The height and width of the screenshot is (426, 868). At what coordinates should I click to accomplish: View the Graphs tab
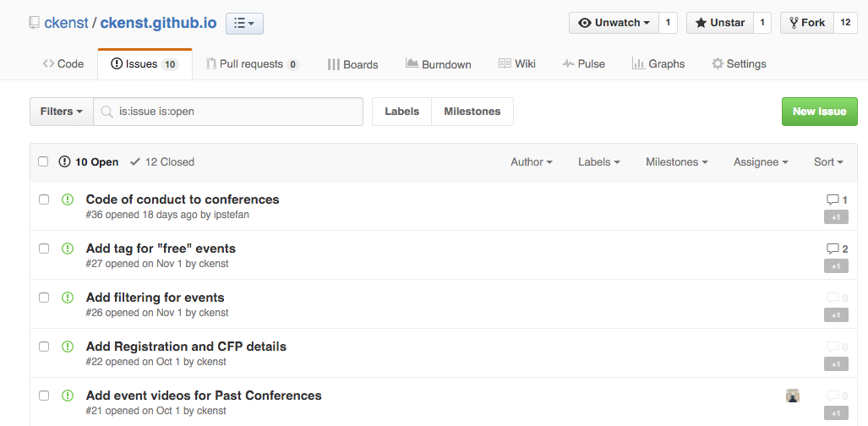pos(658,64)
